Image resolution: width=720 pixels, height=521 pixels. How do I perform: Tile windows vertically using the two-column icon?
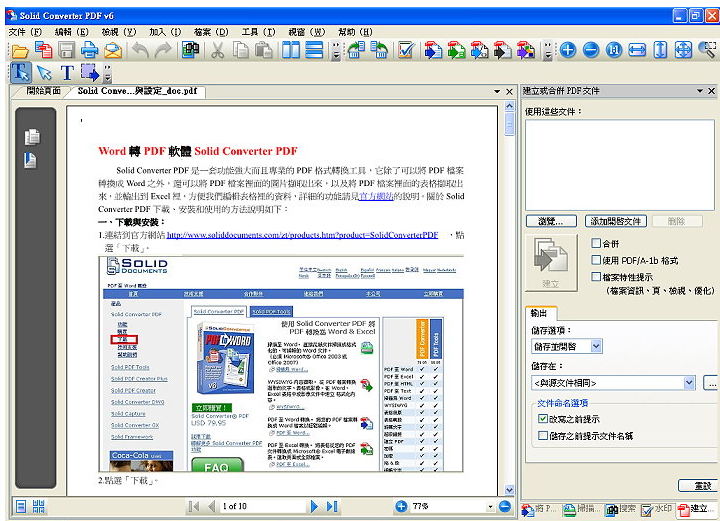click(291, 50)
